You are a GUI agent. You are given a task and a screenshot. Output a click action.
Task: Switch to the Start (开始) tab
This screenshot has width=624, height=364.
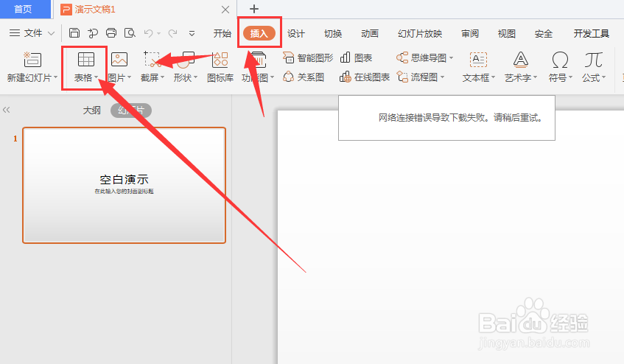point(222,33)
